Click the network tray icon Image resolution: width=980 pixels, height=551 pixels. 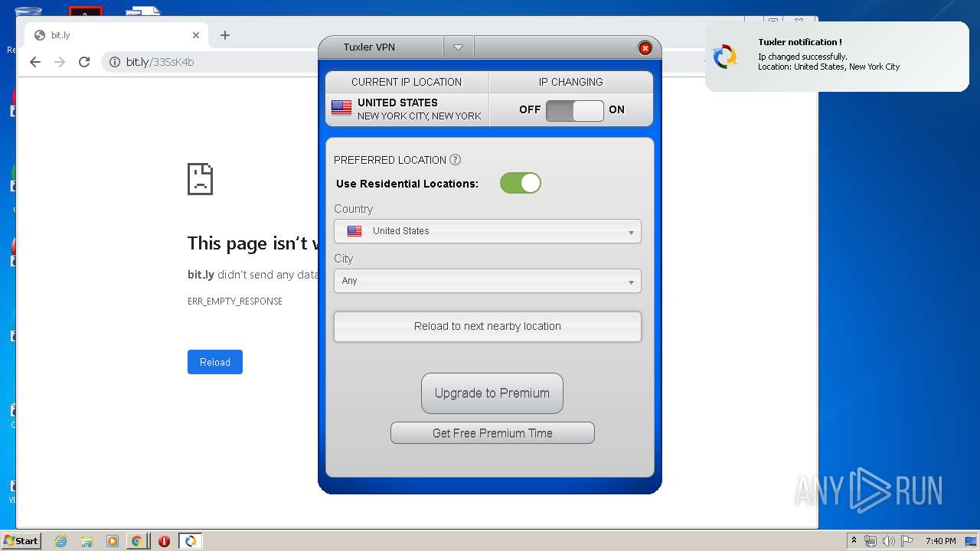[871, 541]
